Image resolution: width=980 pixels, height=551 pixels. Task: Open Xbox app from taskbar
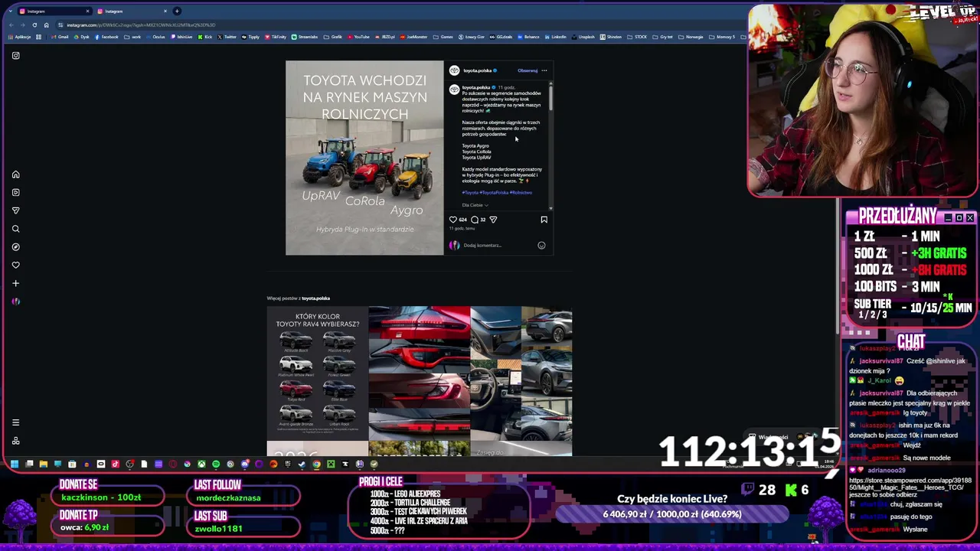point(201,464)
